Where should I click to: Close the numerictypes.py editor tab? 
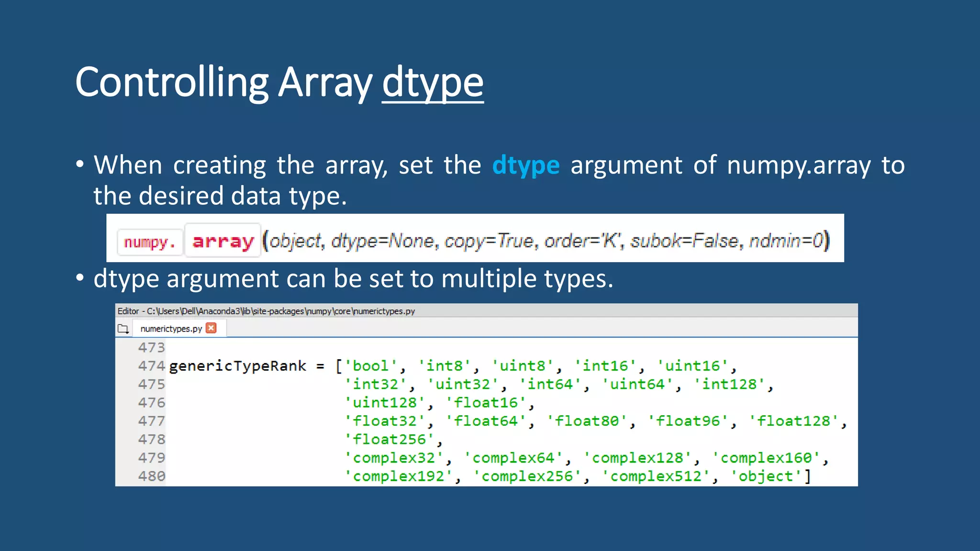[211, 328]
